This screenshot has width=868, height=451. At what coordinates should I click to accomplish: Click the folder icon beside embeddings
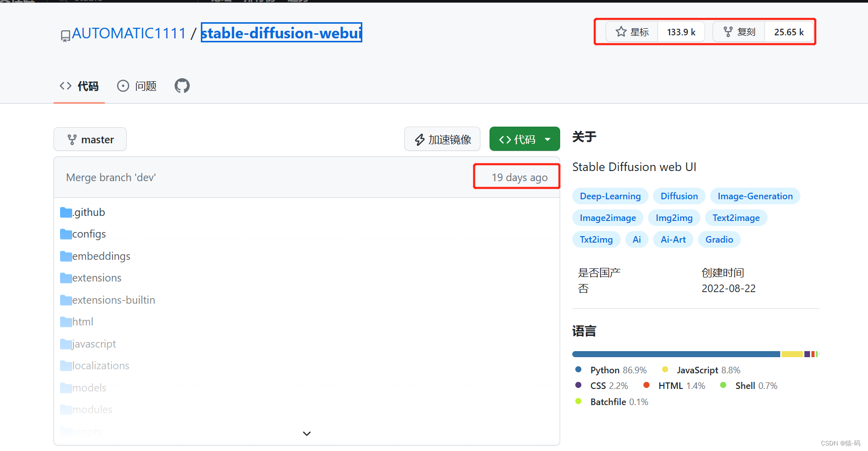[66, 256]
